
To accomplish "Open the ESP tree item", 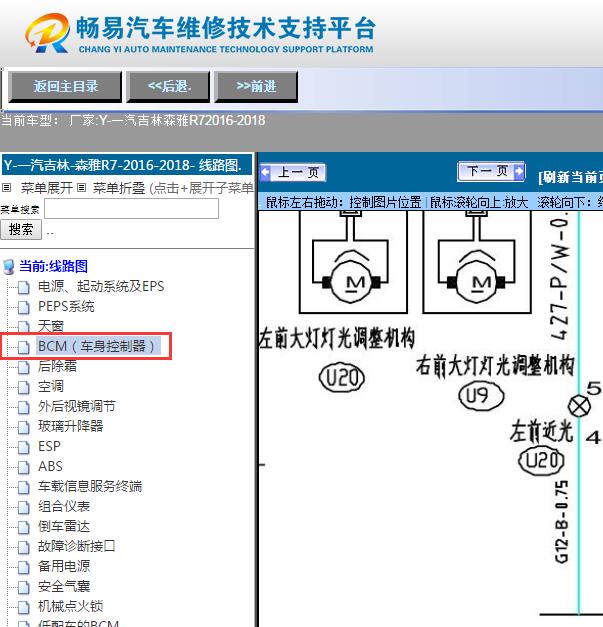I will pos(49,446).
